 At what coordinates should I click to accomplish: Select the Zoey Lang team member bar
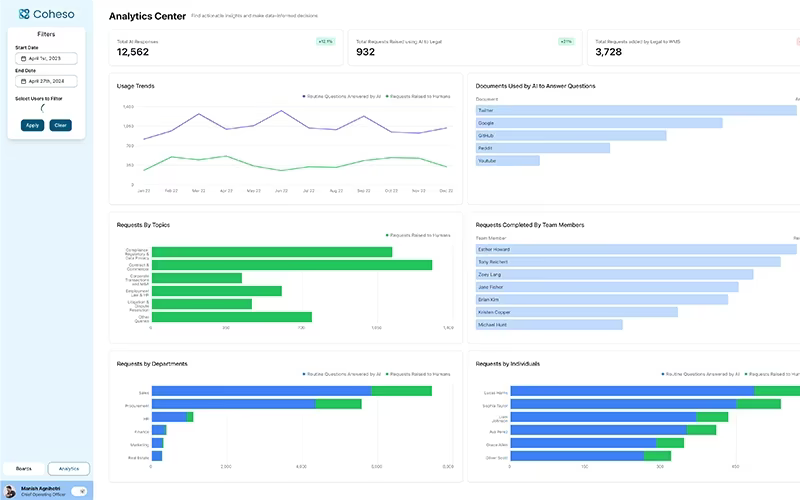(615, 274)
